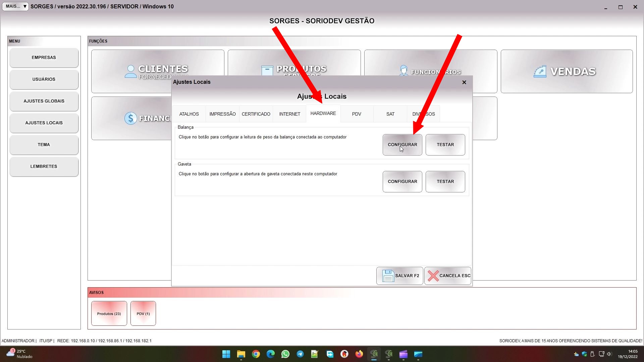
Task: Open Microsoft Edge from the taskbar
Action: (x=271, y=354)
